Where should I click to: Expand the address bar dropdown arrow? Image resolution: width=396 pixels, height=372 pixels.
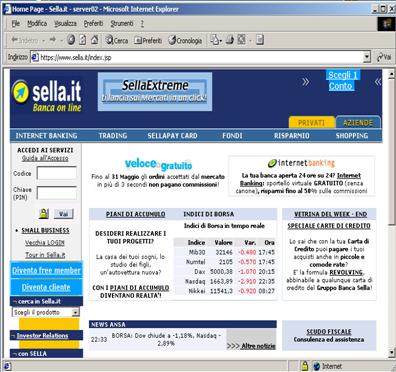tap(367, 57)
